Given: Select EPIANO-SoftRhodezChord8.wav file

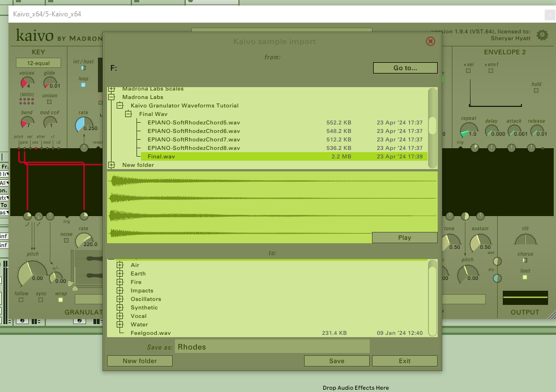Looking at the screenshot, I should pyautogui.click(x=284, y=148).
